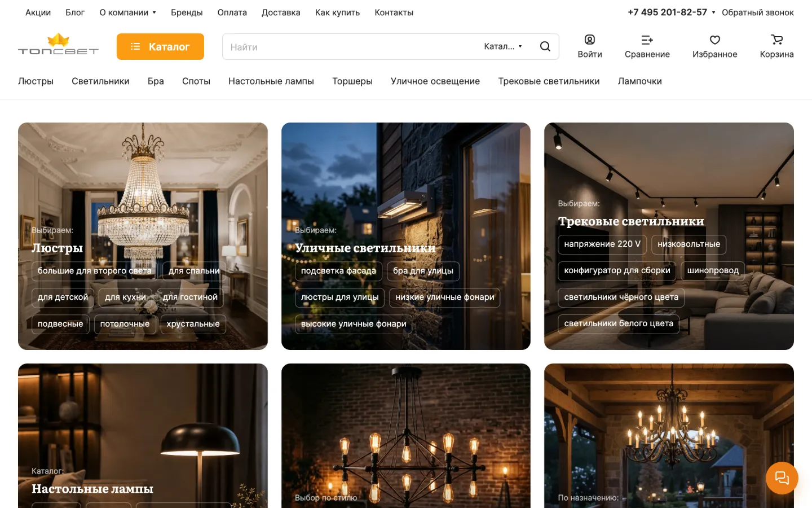Choose the подсветка фасада tag
Viewport: 812px width, 508px height.
click(338, 271)
